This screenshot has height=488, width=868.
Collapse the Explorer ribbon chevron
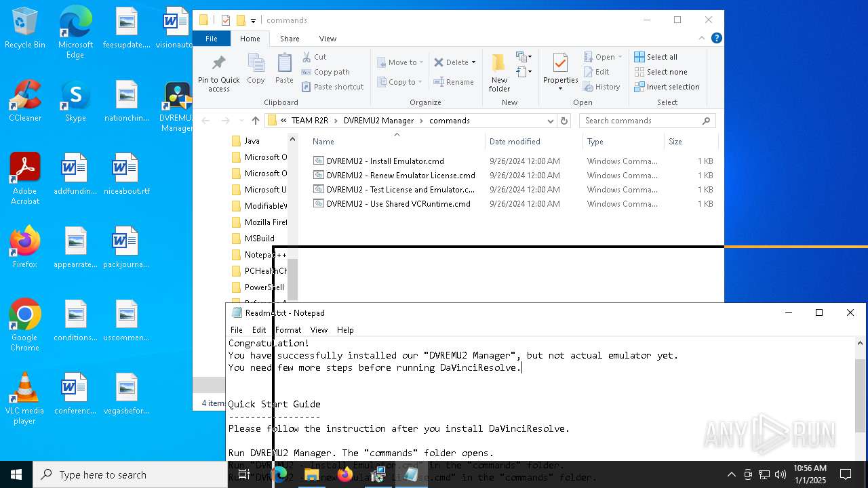coord(702,38)
